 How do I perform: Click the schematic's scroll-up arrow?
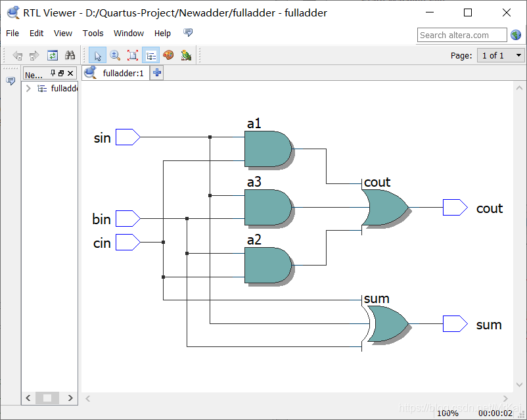click(x=519, y=88)
